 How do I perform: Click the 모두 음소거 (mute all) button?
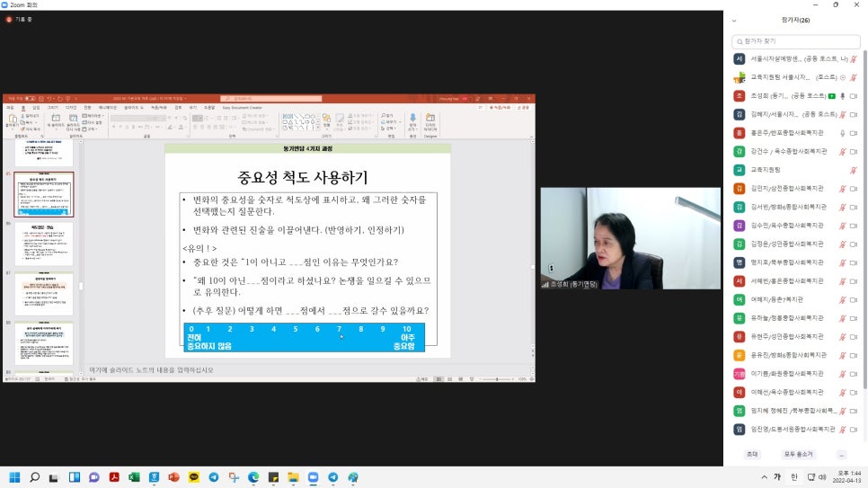(x=798, y=454)
